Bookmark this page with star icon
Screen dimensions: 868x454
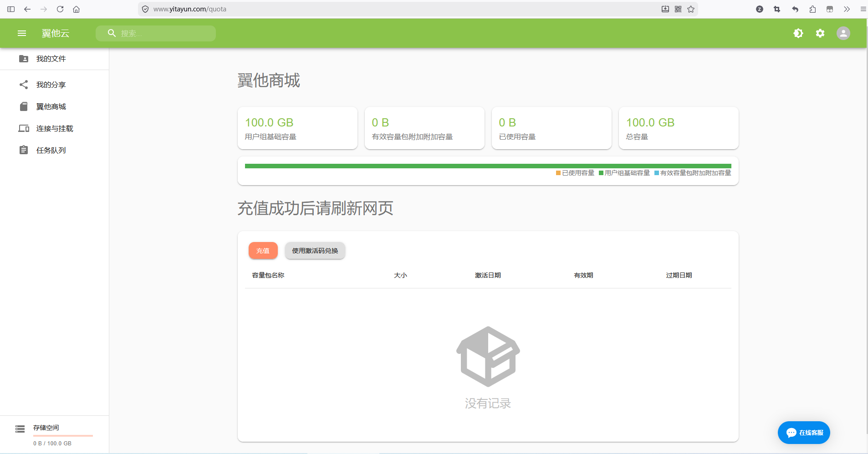click(x=691, y=9)
